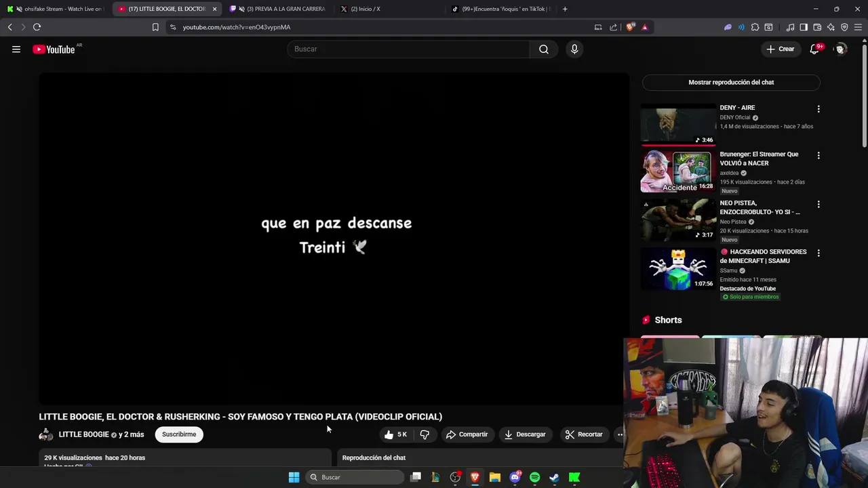Image resolution: width=868 pixels, height=488 pixels.
Task: Start voice search with microphone icon
Action: tap(574, 49)
